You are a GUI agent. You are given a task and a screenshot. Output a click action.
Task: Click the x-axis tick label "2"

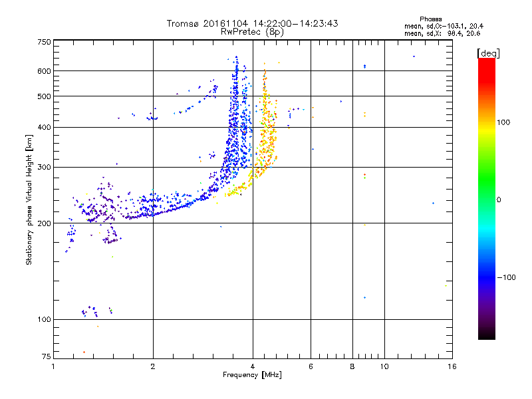click(x=153, y=366)
